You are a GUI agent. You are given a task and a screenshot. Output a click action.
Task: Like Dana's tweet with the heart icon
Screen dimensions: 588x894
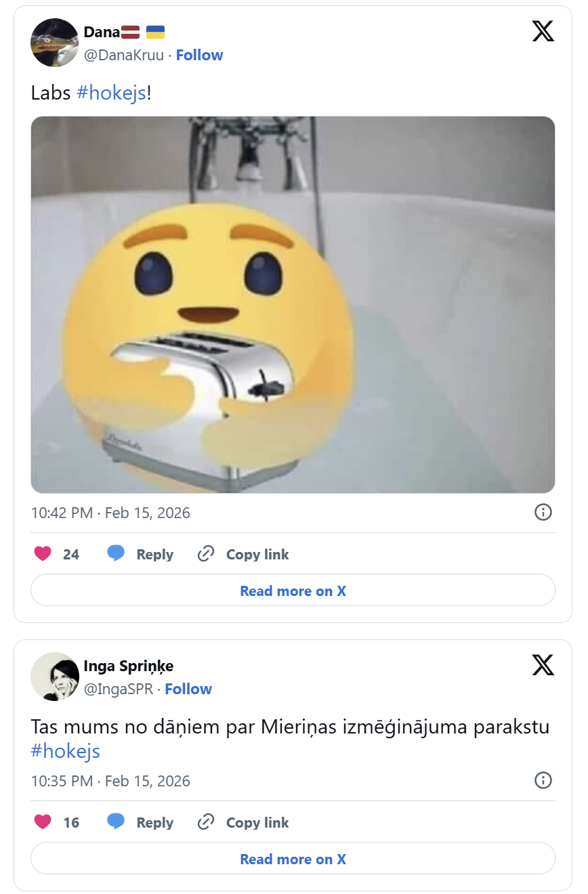coord(43,554)
